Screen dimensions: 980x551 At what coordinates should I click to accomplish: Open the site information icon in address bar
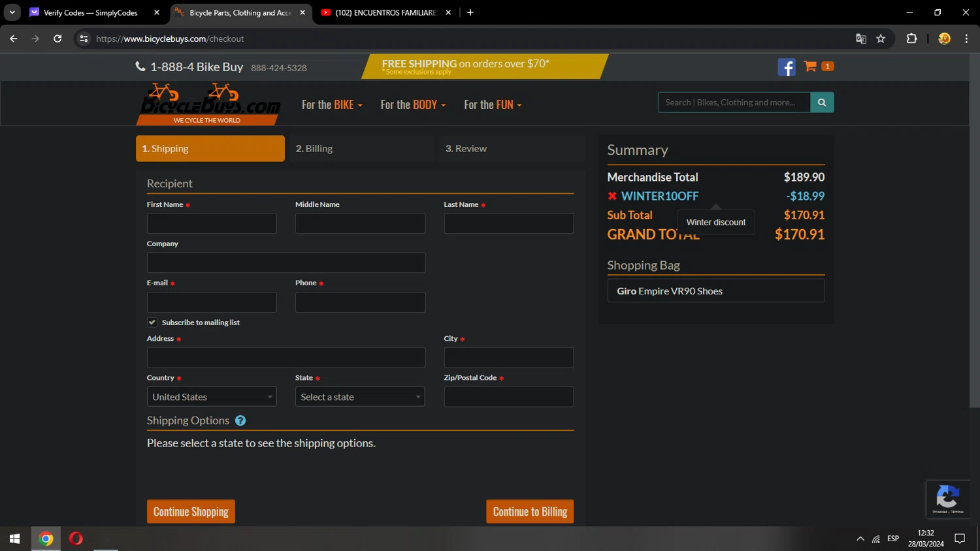84,39
